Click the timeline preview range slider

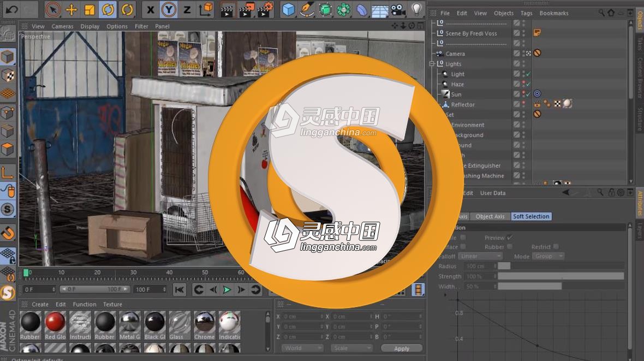pos(94,289)
